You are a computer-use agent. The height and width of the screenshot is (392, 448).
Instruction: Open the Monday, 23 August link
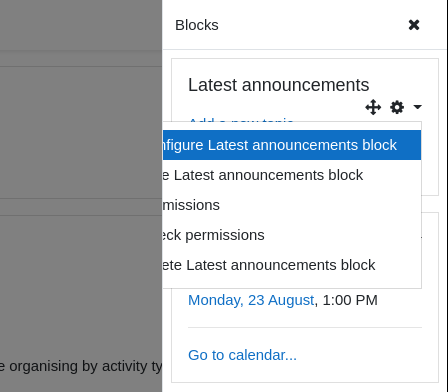tap(251, 300)
